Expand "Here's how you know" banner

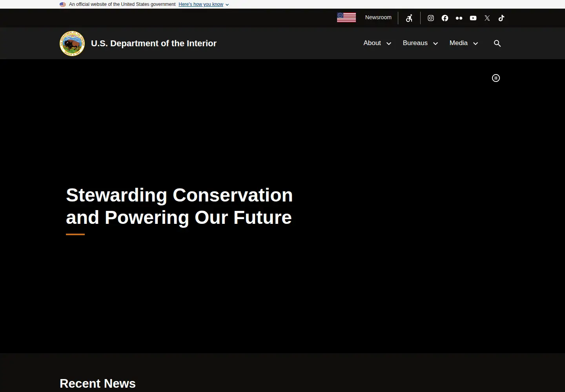pos(204,4)
